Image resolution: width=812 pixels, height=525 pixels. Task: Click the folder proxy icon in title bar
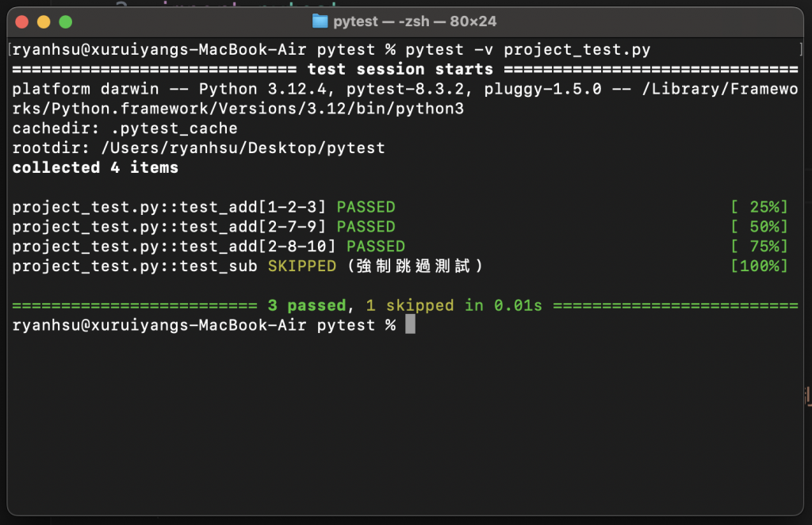click(320, 21)
